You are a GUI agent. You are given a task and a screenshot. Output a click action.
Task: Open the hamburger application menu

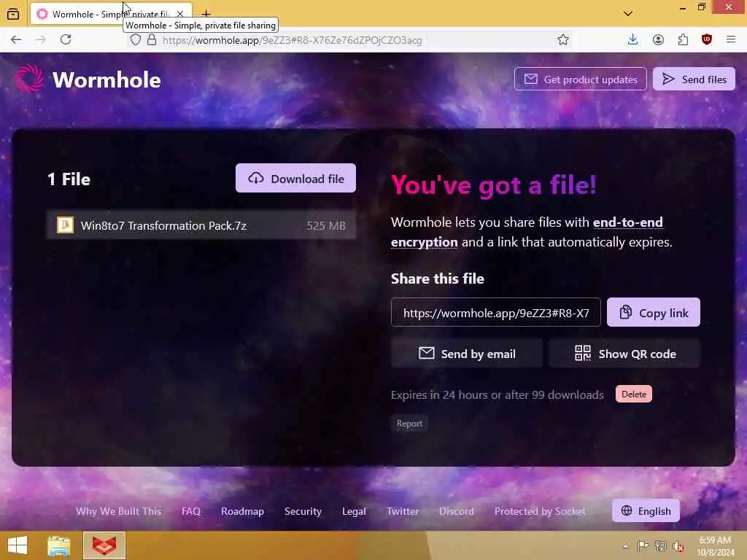click(x=731, y=39)
